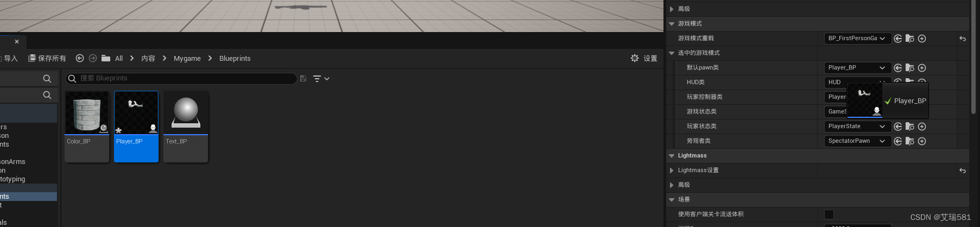Go to 内容 folder in breadcrumb
This screenshot has height=227, width=980.
[148, 59]
